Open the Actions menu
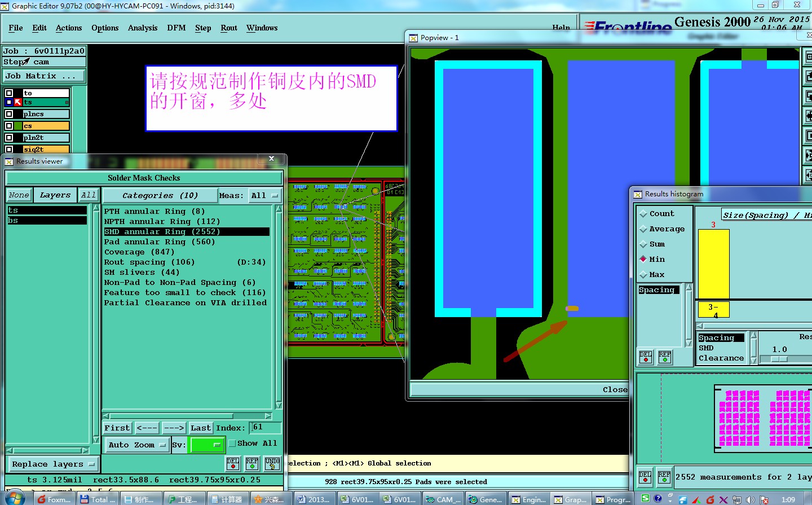 click(x=69, y=28)
